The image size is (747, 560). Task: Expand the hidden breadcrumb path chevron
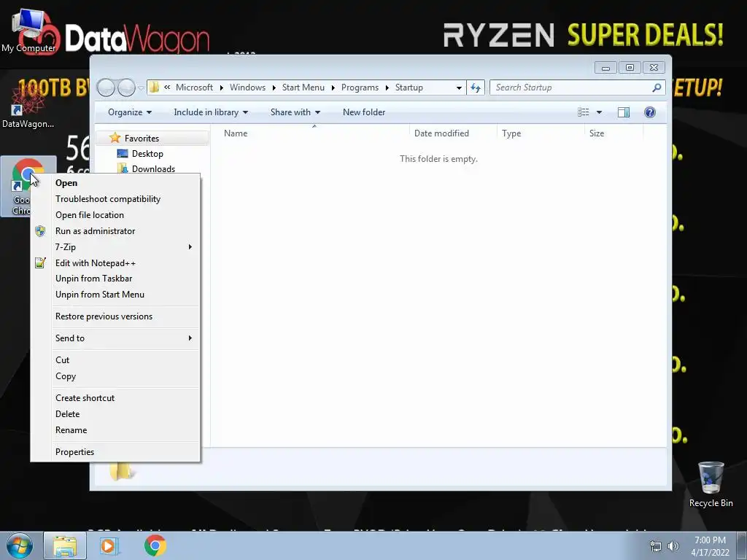(167, 87)
